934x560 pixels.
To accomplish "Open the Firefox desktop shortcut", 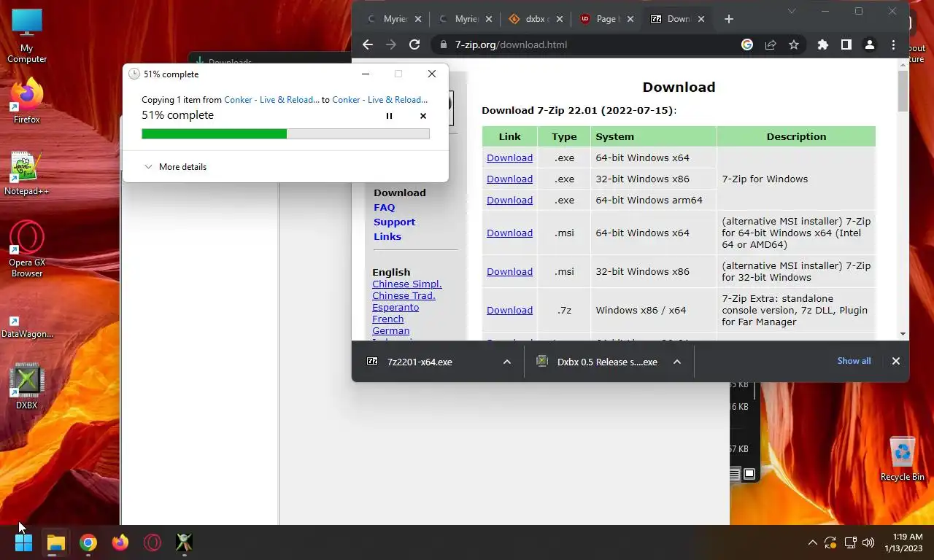I will click(27, 102).
